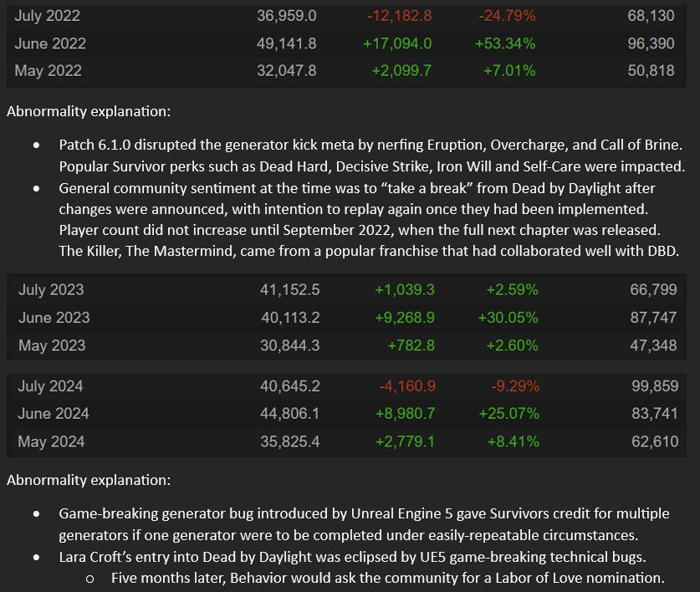Select the +30.05% percentage
This screenshot has height=592, width=700.
508,318
